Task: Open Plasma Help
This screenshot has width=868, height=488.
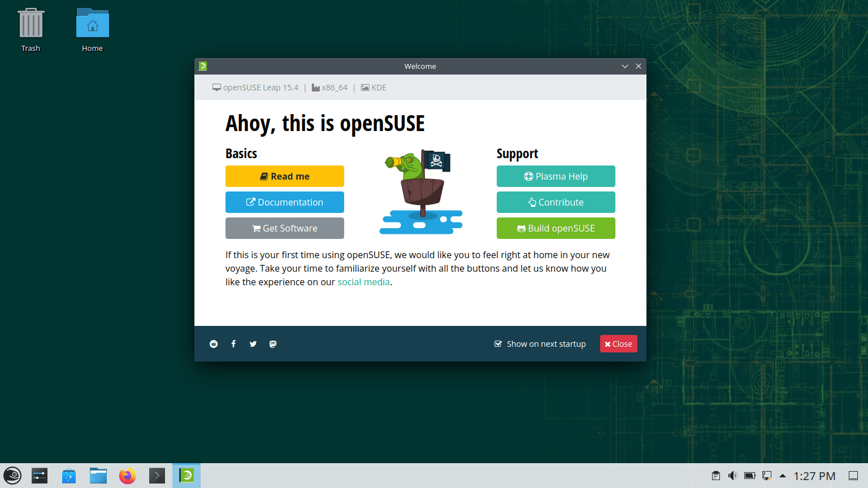Action: point(556,176)
